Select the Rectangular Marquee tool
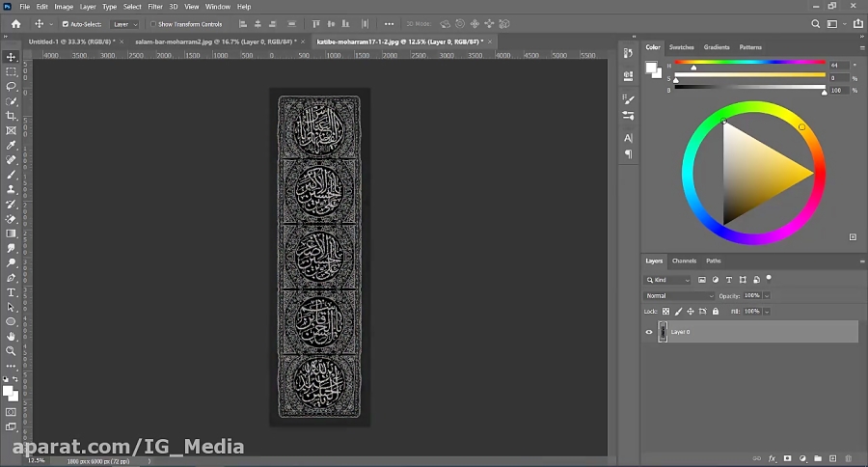 click(11, 72)
